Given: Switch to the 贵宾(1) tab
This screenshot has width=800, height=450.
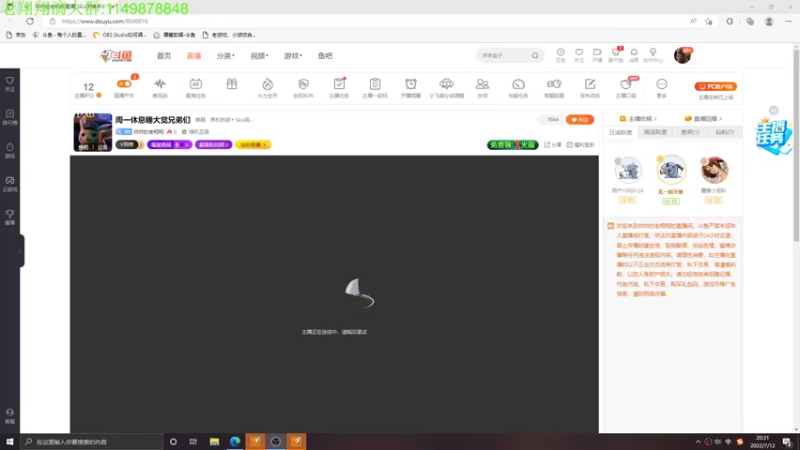Looking at the screenshot, I should tap(690, 132).
